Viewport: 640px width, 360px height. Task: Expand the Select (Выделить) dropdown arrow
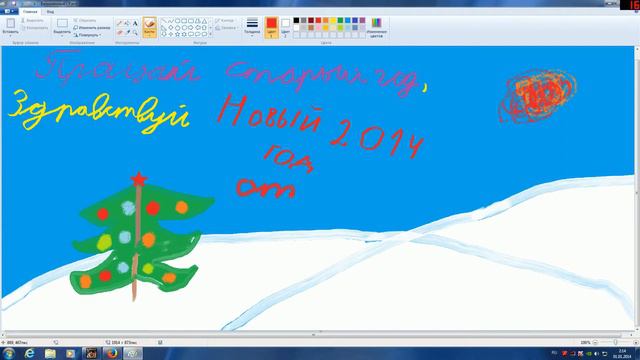(x=62, y=36)
